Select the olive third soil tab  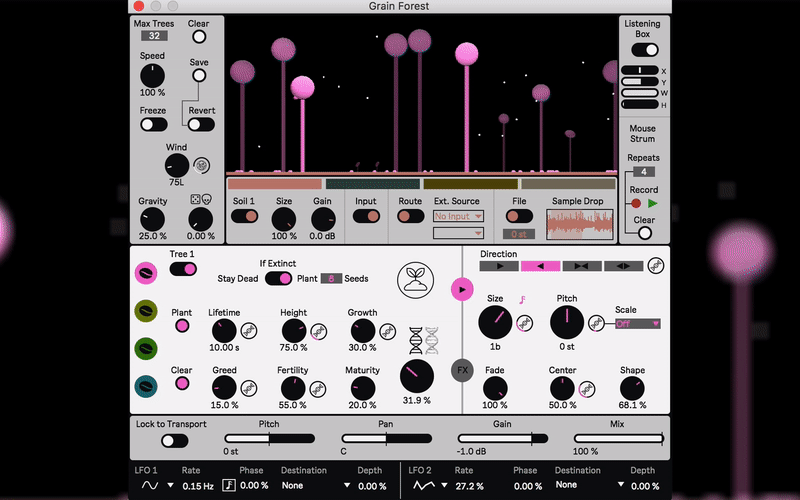point(470,184)
